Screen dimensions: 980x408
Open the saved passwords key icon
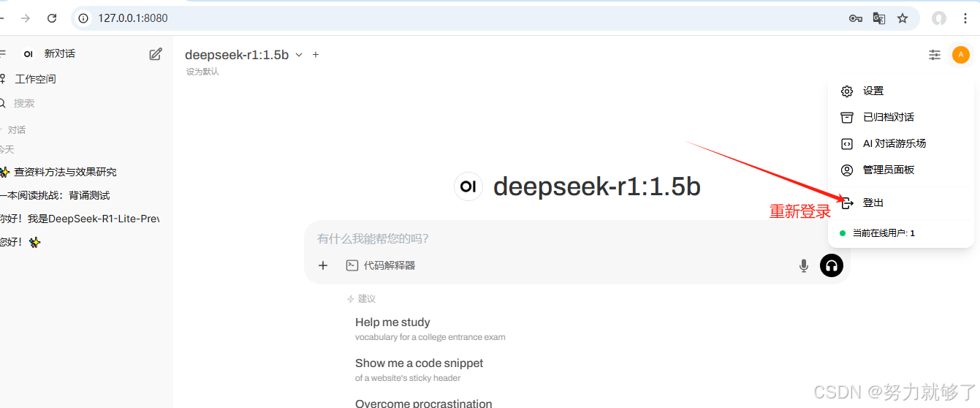(x=856, y=18)
